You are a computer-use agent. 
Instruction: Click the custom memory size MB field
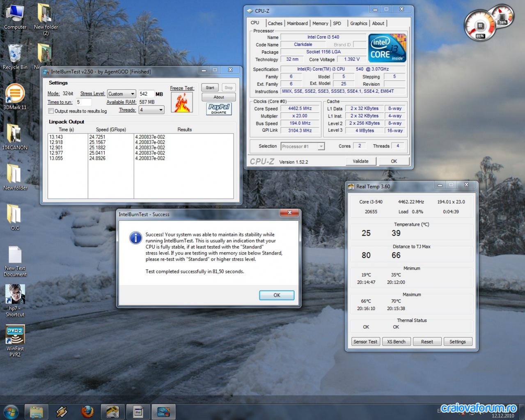146,94
